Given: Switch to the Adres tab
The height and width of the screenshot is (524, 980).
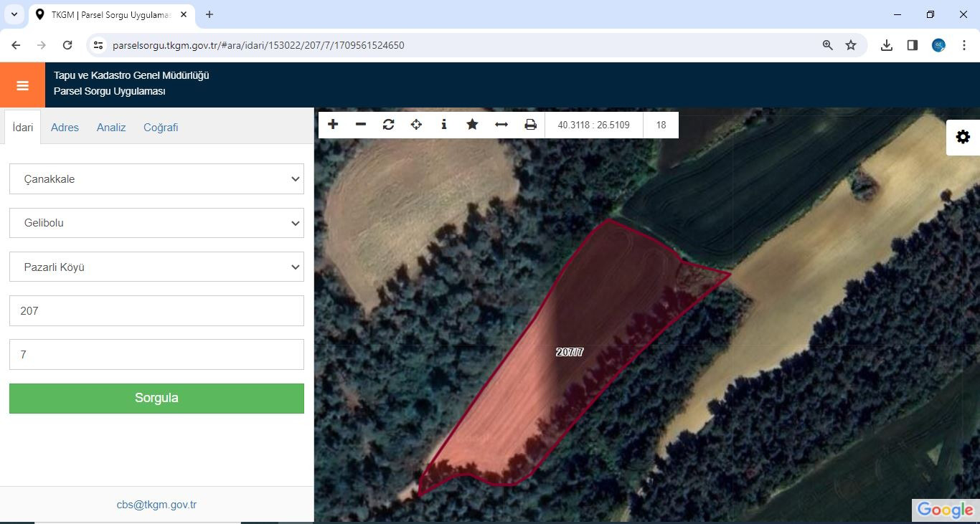Looking at the screenshot, I should click(x=65, y=128).
